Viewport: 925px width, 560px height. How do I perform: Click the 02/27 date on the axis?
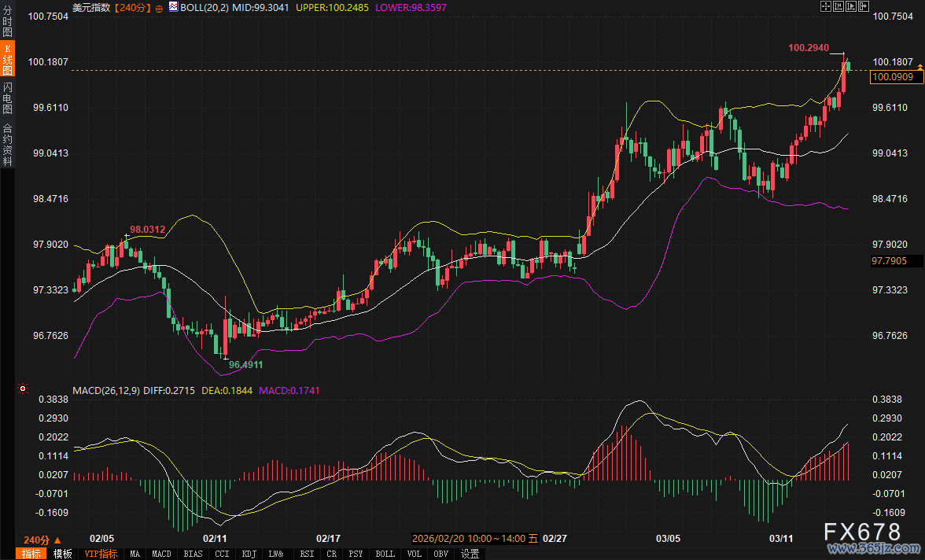click(x=555, y=539)
